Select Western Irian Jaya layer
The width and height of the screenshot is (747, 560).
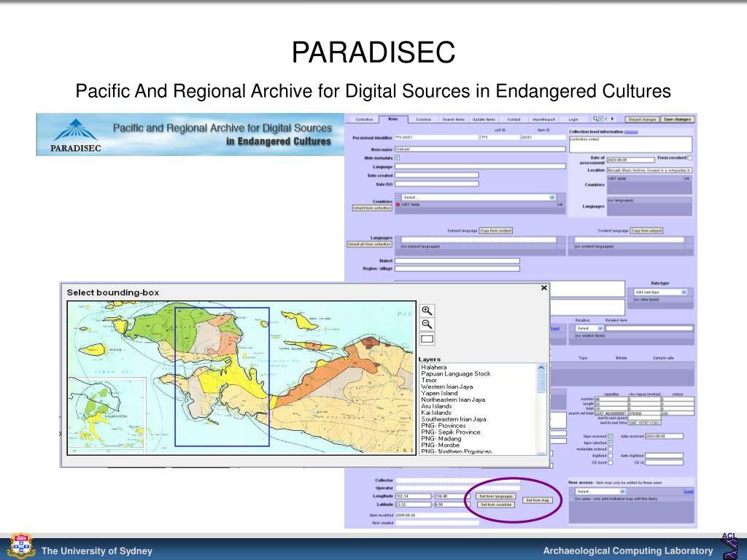click(x=447, y=386)
